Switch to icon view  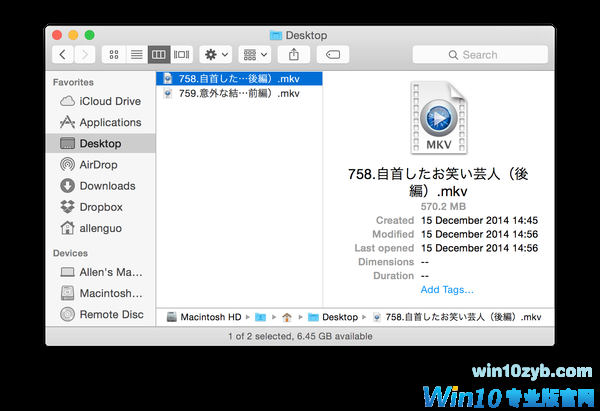tap(114, 55)
